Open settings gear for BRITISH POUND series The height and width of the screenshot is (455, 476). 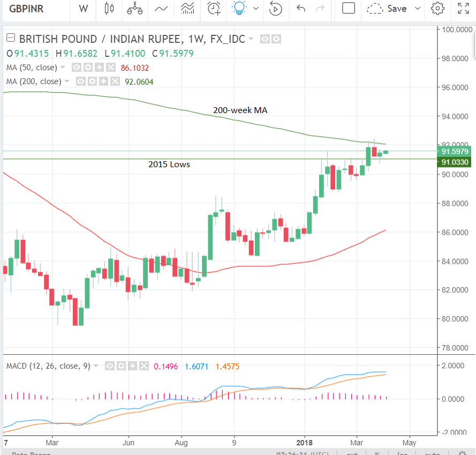tap(276, 39)
